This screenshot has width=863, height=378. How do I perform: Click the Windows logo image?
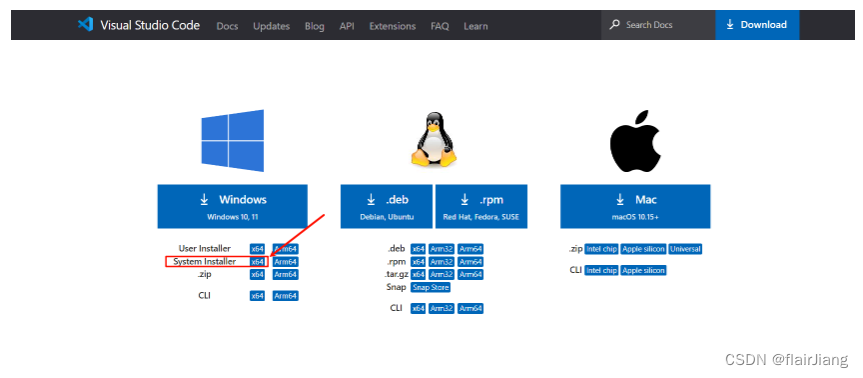(232, 140)
